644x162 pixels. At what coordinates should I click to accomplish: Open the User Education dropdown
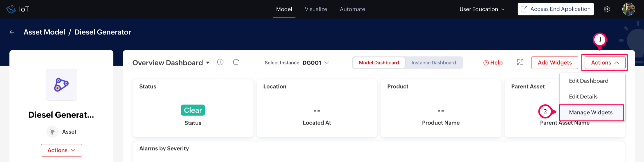[x=482, y=9]
